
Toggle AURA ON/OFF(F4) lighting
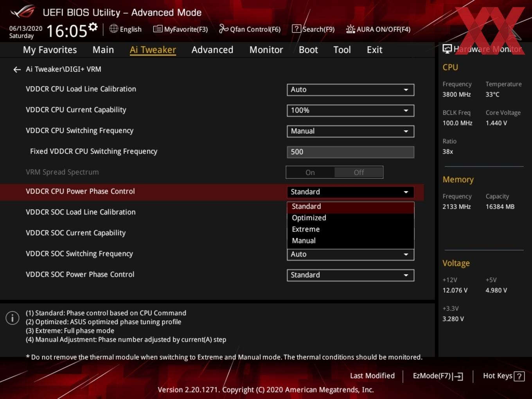point(378,29)
